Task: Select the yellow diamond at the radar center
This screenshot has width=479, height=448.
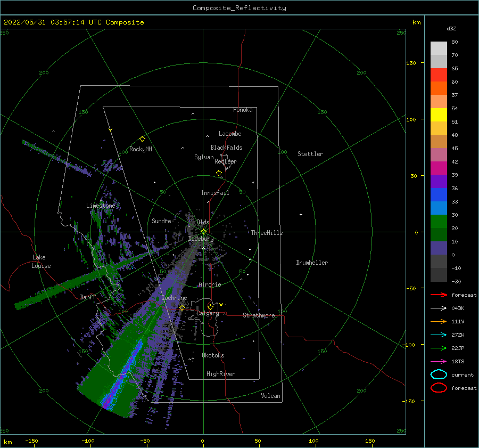Action: point(203,232)
